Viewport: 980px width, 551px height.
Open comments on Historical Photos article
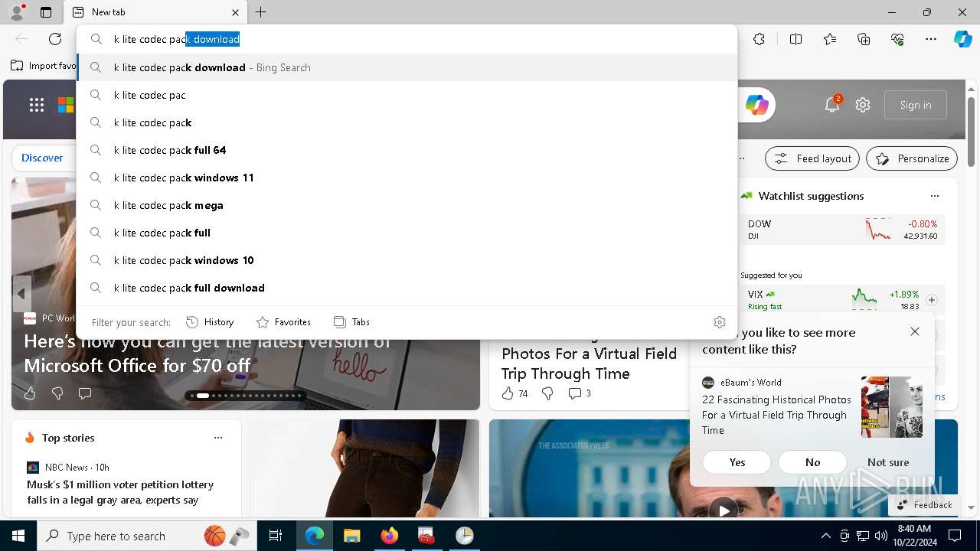point(580,393)
